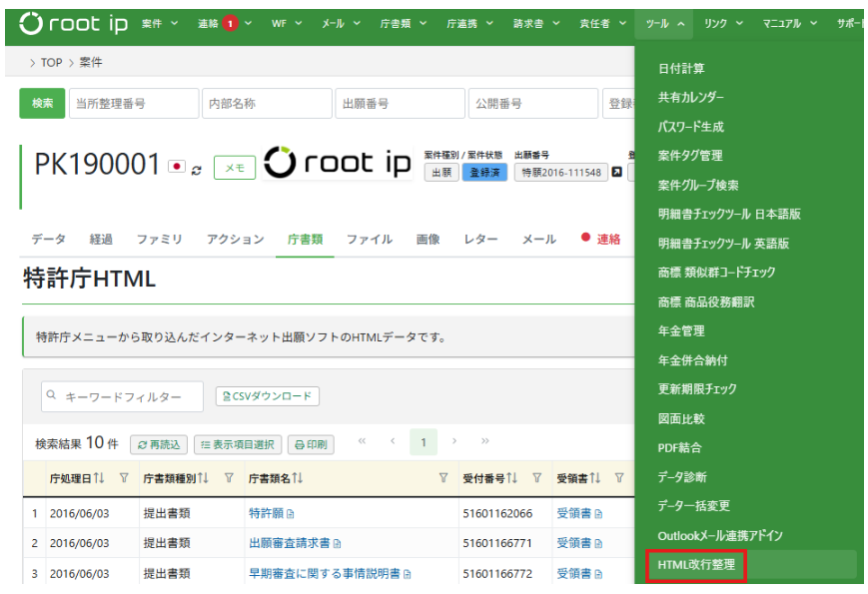Click the red notification badge on 連絡

point(231,23)
